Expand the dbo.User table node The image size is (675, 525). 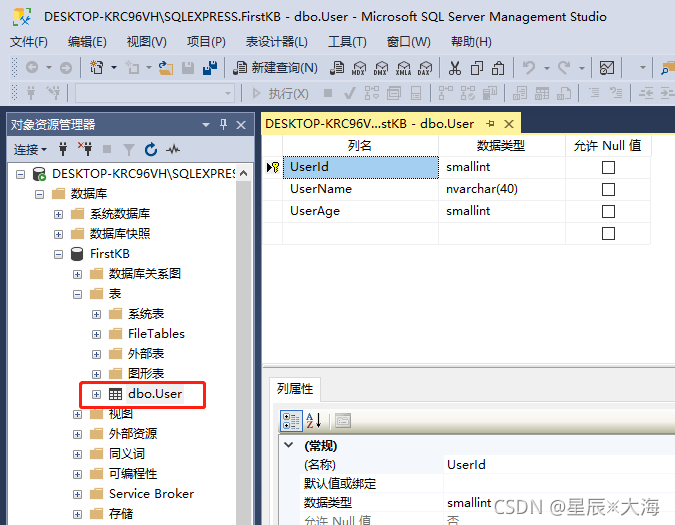coord(96,394)
